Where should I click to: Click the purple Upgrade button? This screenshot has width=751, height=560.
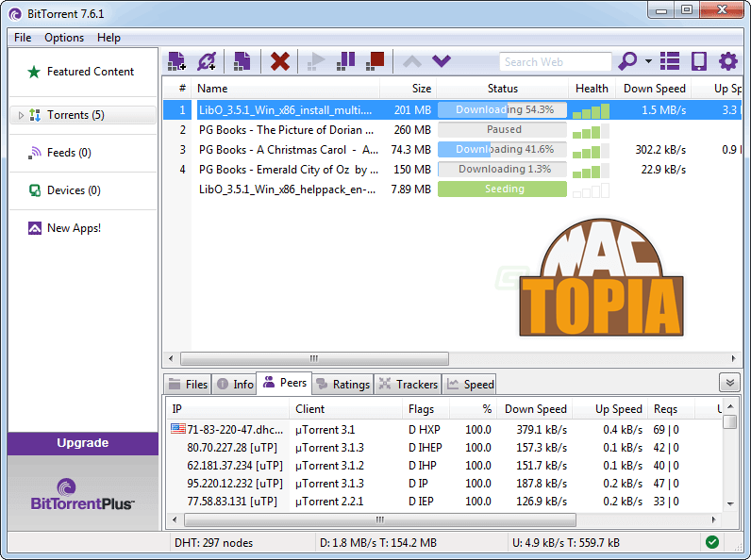(x=83, y=443)
